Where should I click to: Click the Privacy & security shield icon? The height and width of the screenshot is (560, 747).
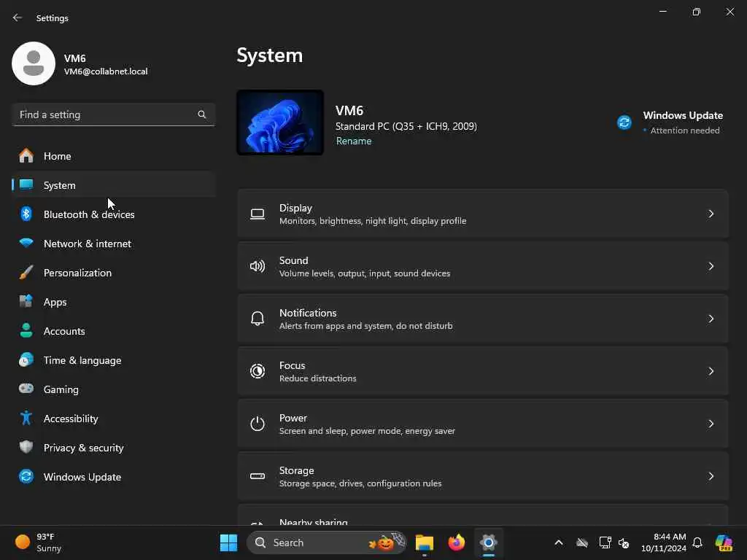coord(26,447)
